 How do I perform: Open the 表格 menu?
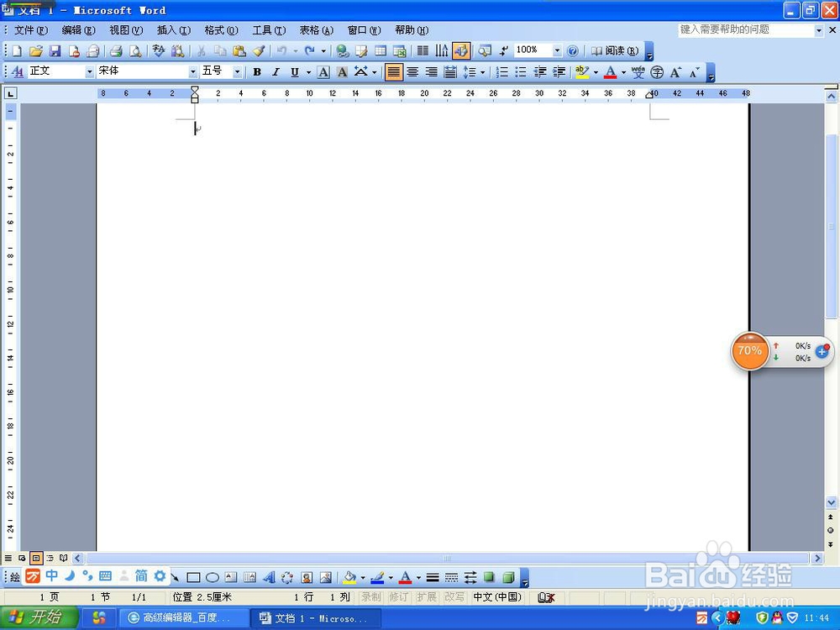pyautogui.click(x=316, y=30)
